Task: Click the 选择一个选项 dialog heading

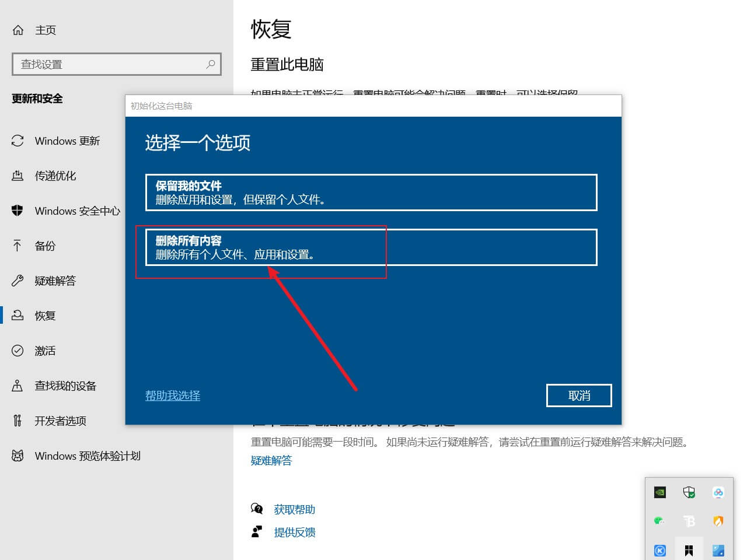Action: pos(198,142)
